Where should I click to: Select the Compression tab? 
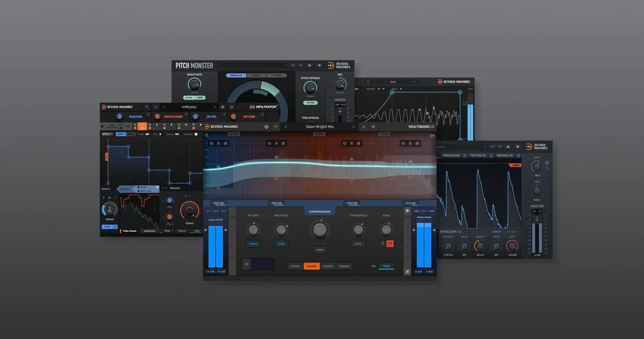(x=319, y=212)
